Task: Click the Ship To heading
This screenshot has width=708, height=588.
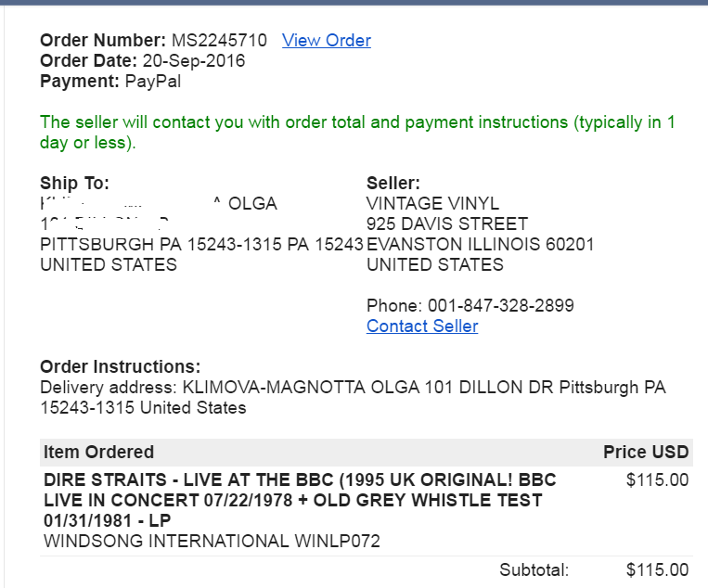Action: [x=74, y=184]
